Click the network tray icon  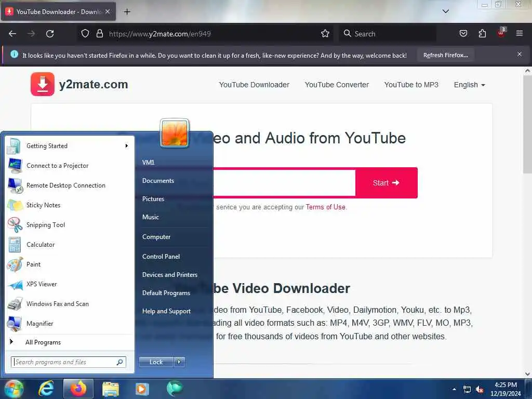[467, 390]
